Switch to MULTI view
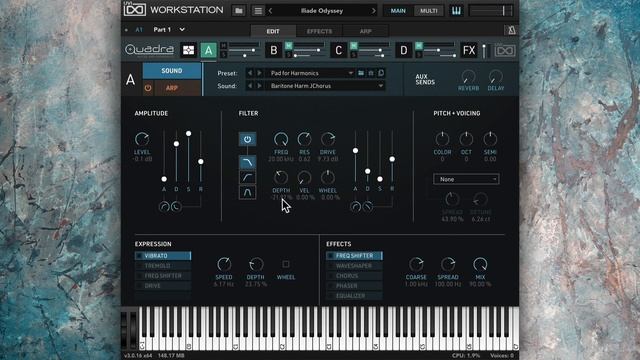This screenshot has width=640, height=360. 429,11
